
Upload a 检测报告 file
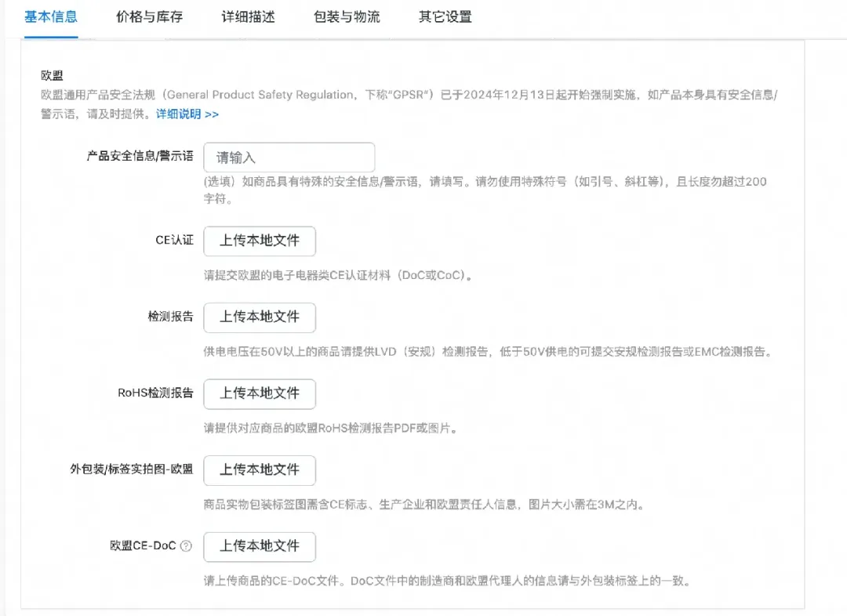click(x=259, y=317)
